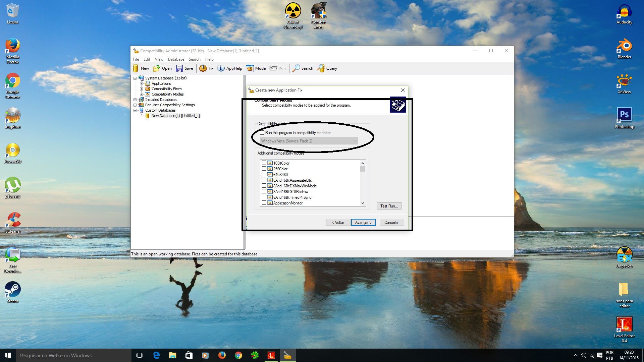Select the Call of Chernobyl desktop icon
The height and width of the screenshot is (362, 644).
click(293, 16)
